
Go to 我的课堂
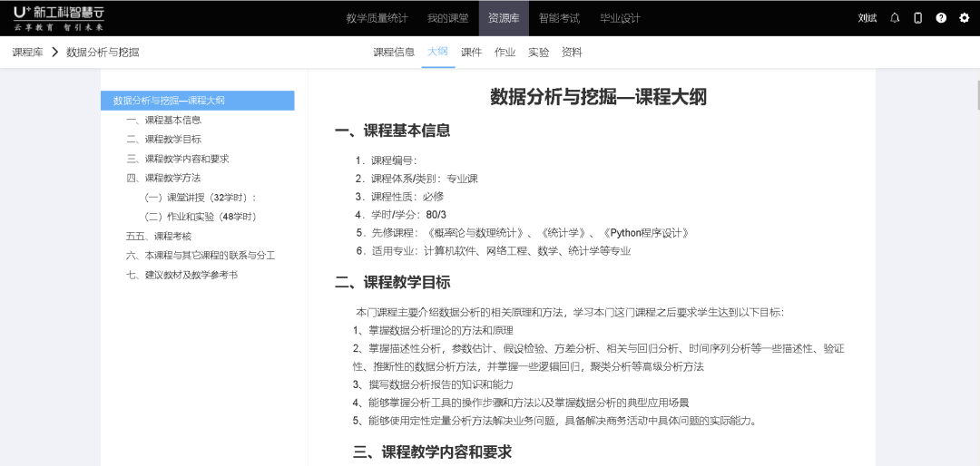pyautogui.click(x=447, y=18)
